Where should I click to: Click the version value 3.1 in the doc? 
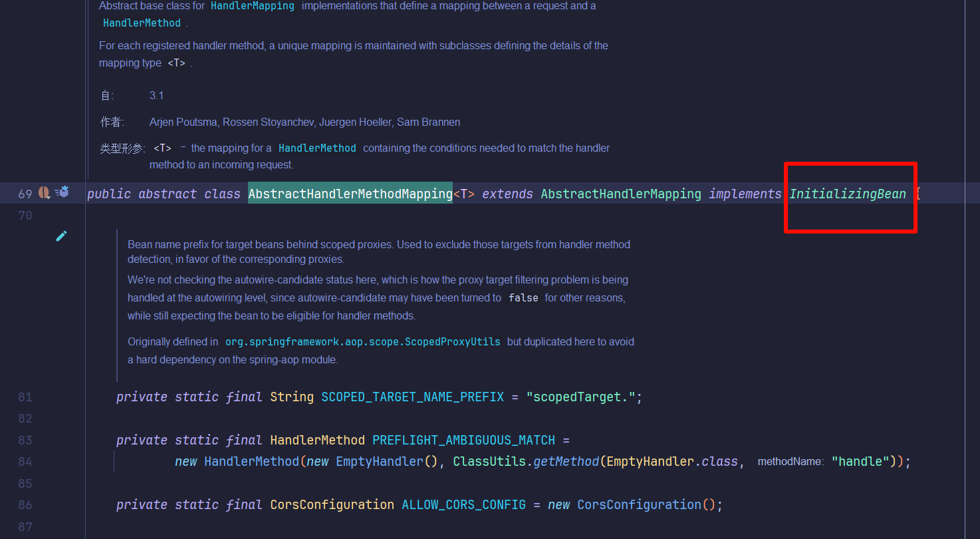coord(156,95)
